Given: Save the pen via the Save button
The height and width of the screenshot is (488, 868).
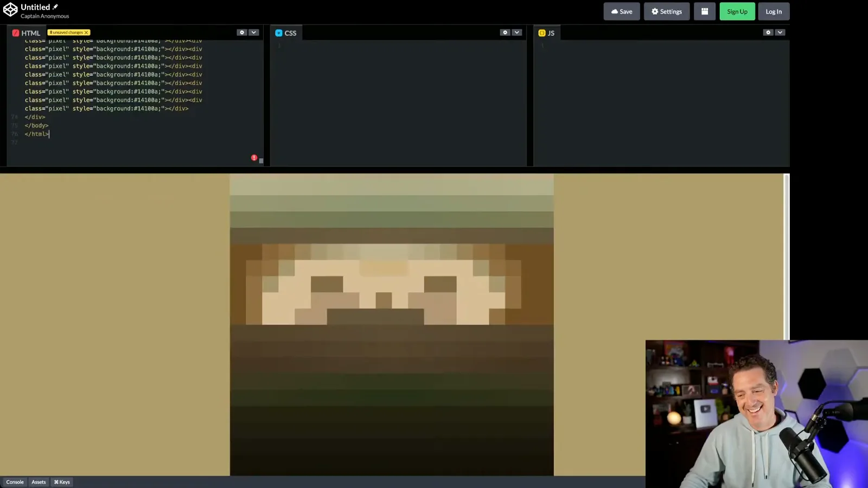Looking at the screenshot, I should [622, 11].
